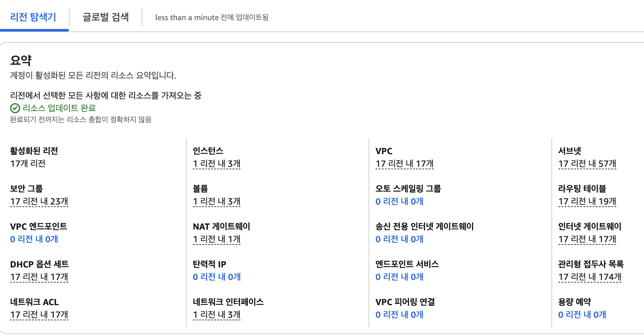Open the NAT 게이트웨이 count link
The width and height of the screenshot is (644, 336).
pos(217,239)
